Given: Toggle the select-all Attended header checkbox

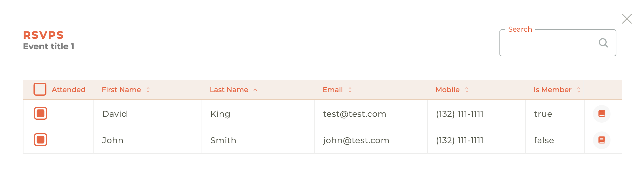Looking at the screenshot, I should point(40,89).
